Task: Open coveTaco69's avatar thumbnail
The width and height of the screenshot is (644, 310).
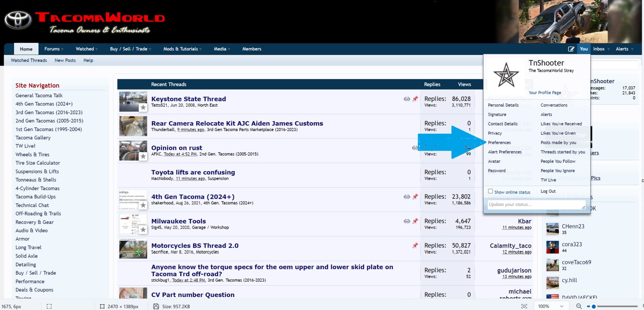Action: (553, 265)
